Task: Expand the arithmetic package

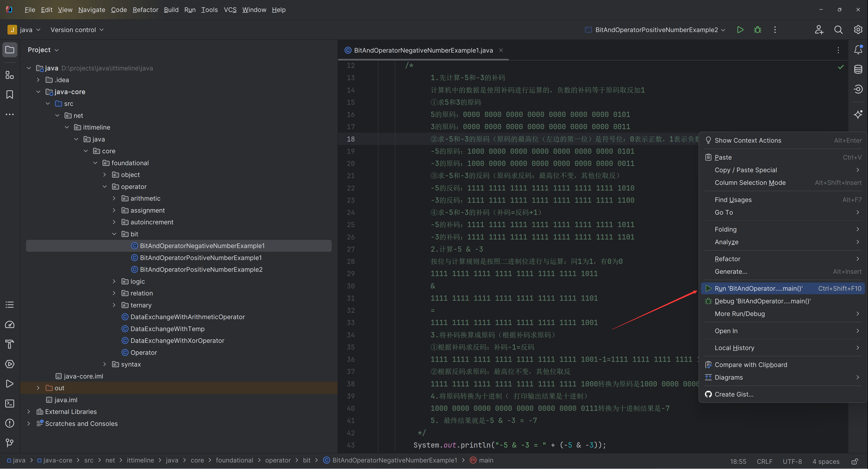Action: pos(114,198)
